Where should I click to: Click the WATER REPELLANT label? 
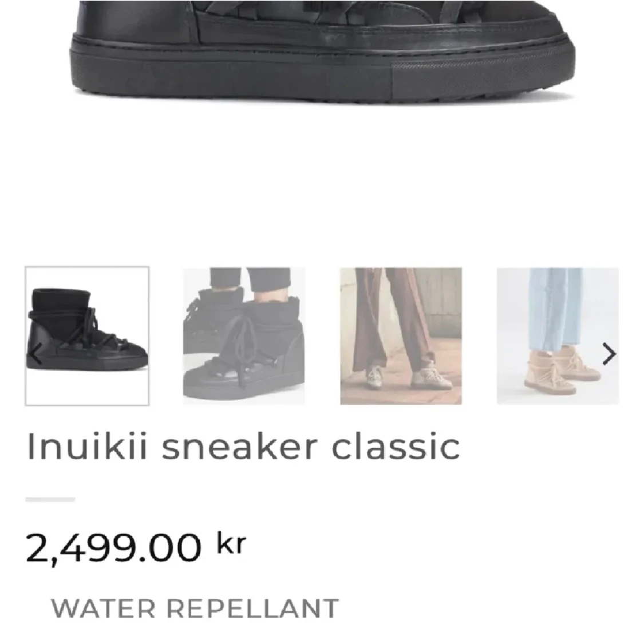[x=195, y=609]
